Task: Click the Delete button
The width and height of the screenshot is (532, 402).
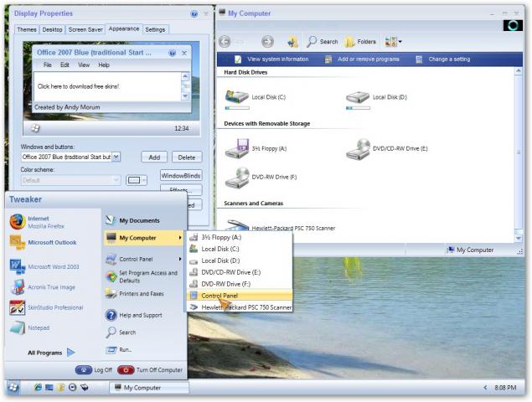Action: click(187, 157)
